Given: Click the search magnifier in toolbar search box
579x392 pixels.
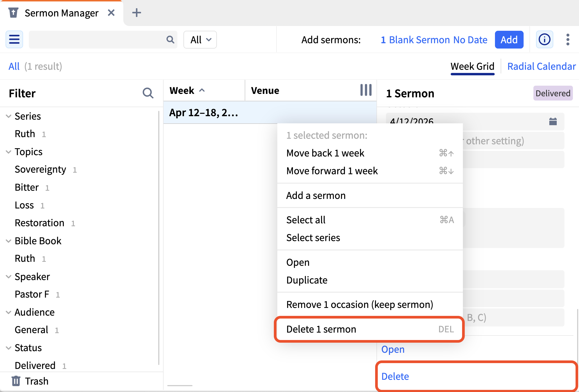Looking at the screenshot, I should 170,40.
